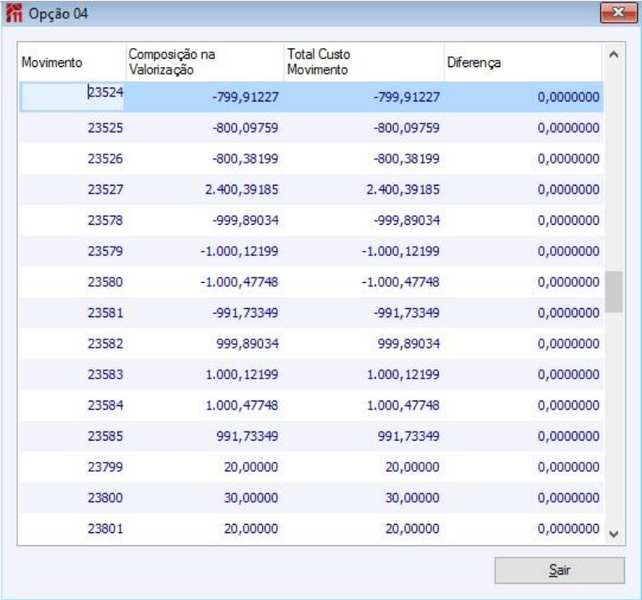Viewport: 642px width, 600px height.
Task: Click Diferença 0,0000000 in row 23524
Action: 569,97
